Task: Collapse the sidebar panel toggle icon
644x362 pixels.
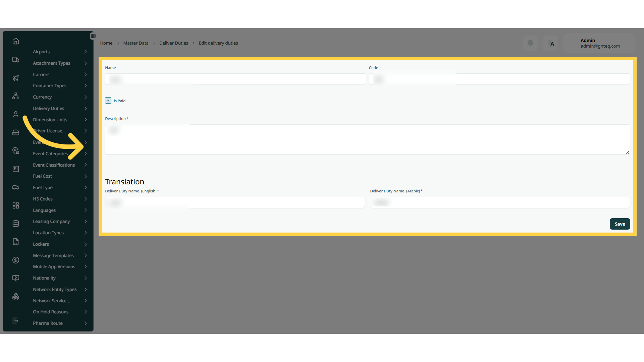Action: 94,36
